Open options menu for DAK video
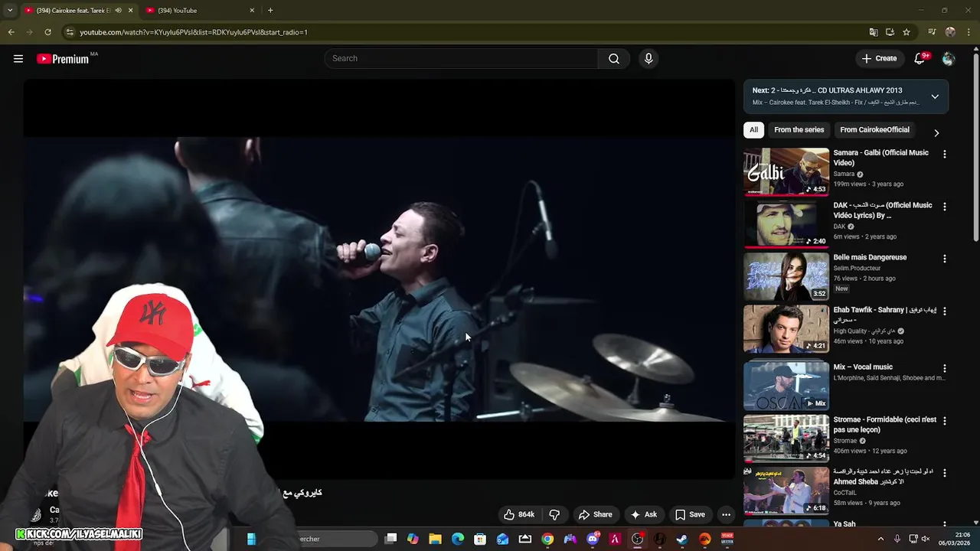The image size is (980, 551). pos(944,207)
